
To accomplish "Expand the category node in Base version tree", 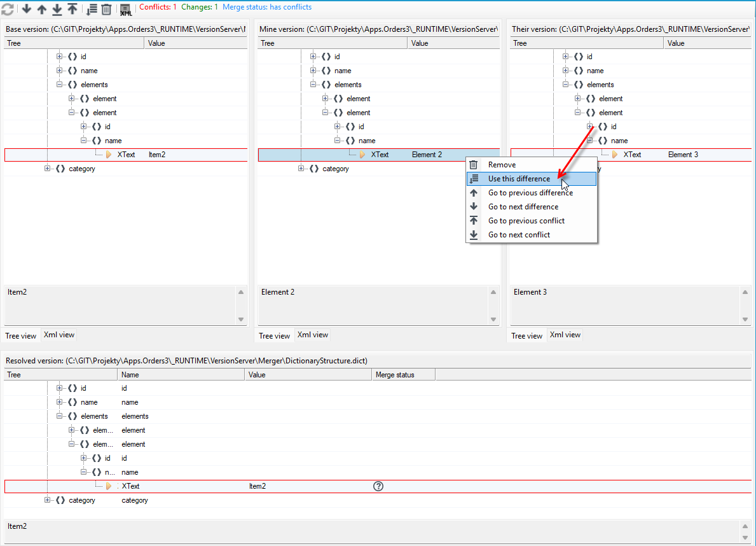I will 47,169.
